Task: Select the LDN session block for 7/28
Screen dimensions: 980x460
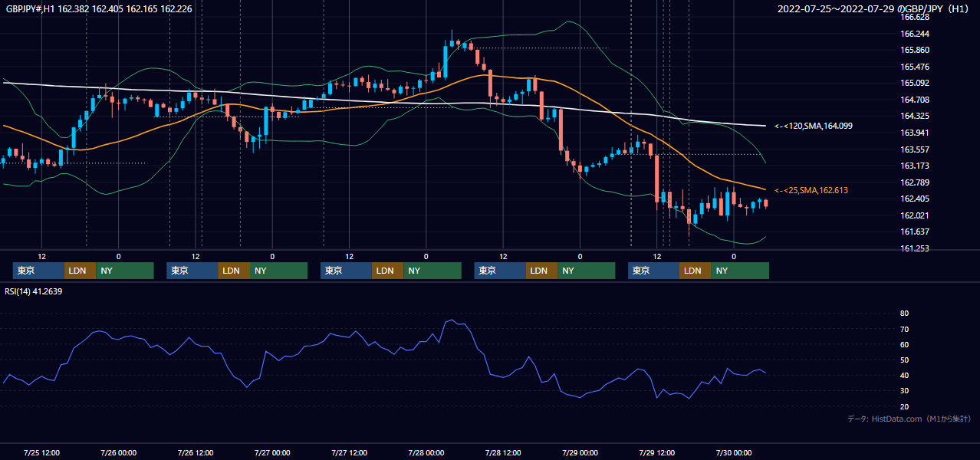Action: click(x=541, y=271)
